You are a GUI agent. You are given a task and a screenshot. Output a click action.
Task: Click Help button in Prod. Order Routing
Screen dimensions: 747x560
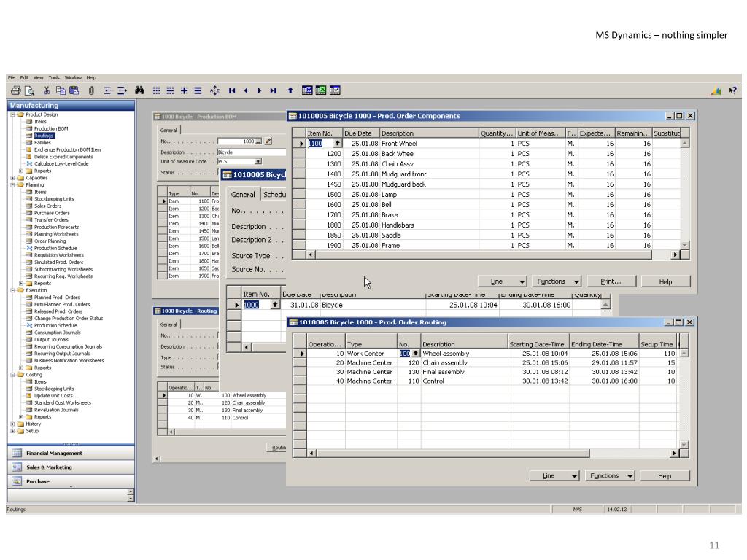click(664, 476)
